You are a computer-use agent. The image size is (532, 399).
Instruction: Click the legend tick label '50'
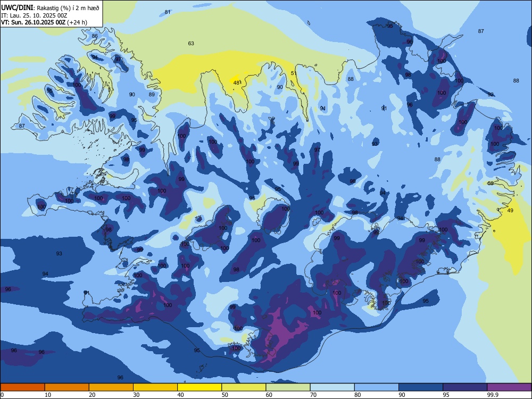(225, 395)
